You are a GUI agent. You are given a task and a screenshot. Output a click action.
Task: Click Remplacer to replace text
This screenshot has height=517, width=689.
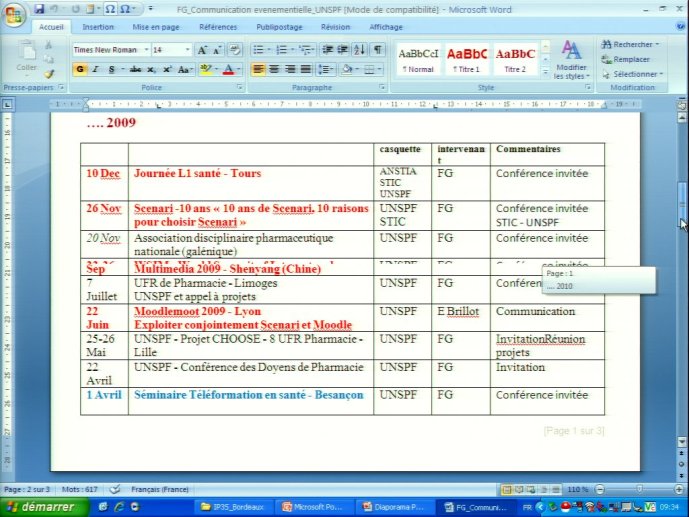[x=626, y=59]
